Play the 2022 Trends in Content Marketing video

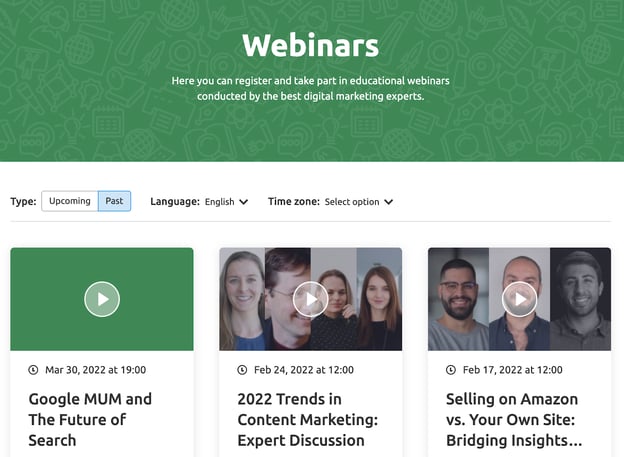pyautogui.click(x=310, y=299)
